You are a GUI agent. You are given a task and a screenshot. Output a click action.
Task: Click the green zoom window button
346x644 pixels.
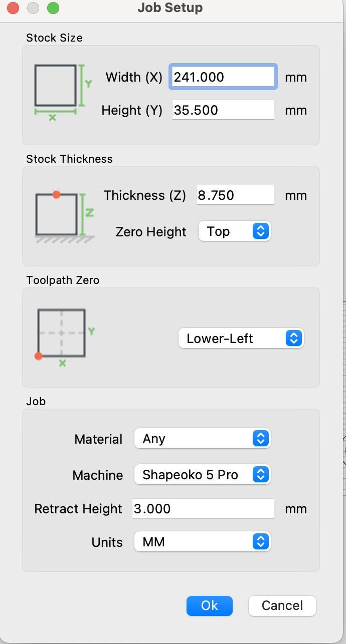pyautogui.click(x=53, y=8)
